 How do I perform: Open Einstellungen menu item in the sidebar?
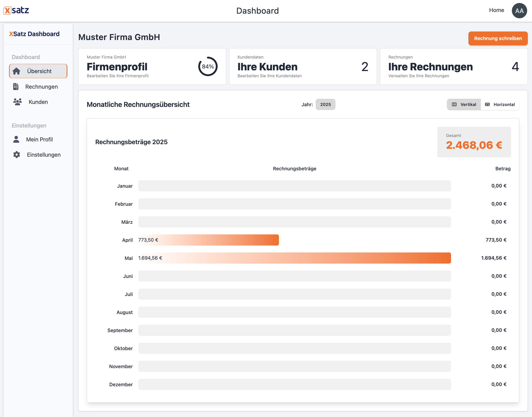(38, 155)
